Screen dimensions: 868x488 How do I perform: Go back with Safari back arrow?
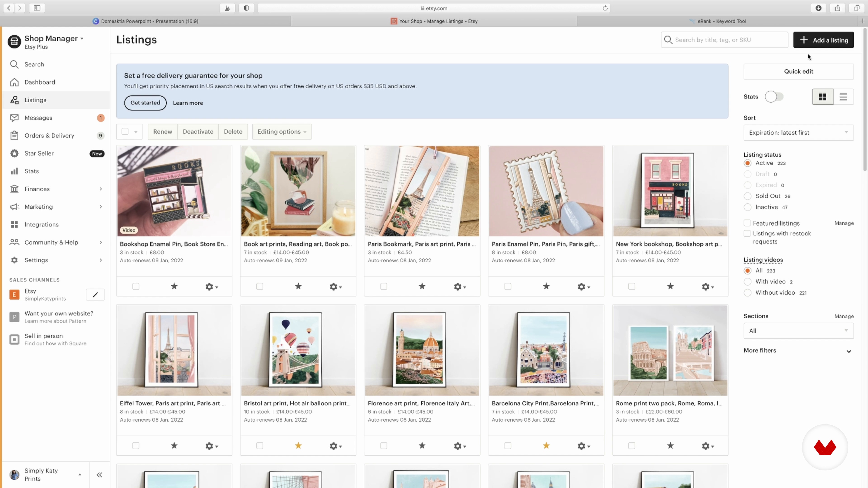tap(9, 8)
